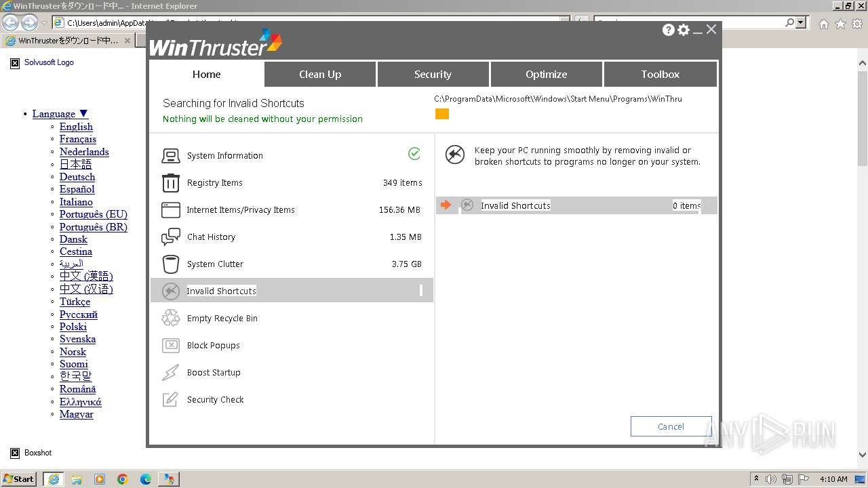Screen dimensions: 868x488
Task: Click the volume speaker tray icon
Action: click(771, 479)
